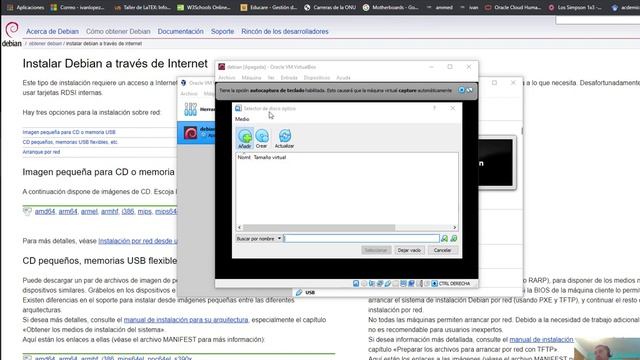Screen dimensions: 640x360
Task: Open the Entrada menu of the debian VM window
Action: (x=289, y=78)
